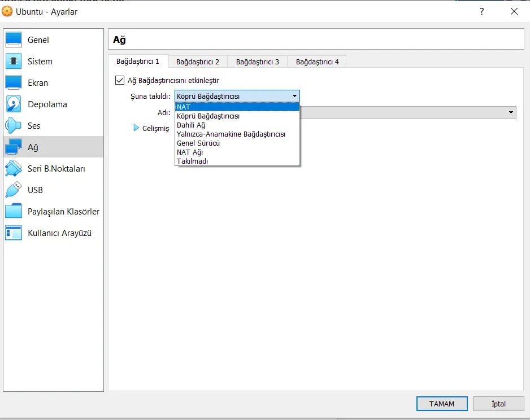Select the USB plug icon

[x=14, y=190]
